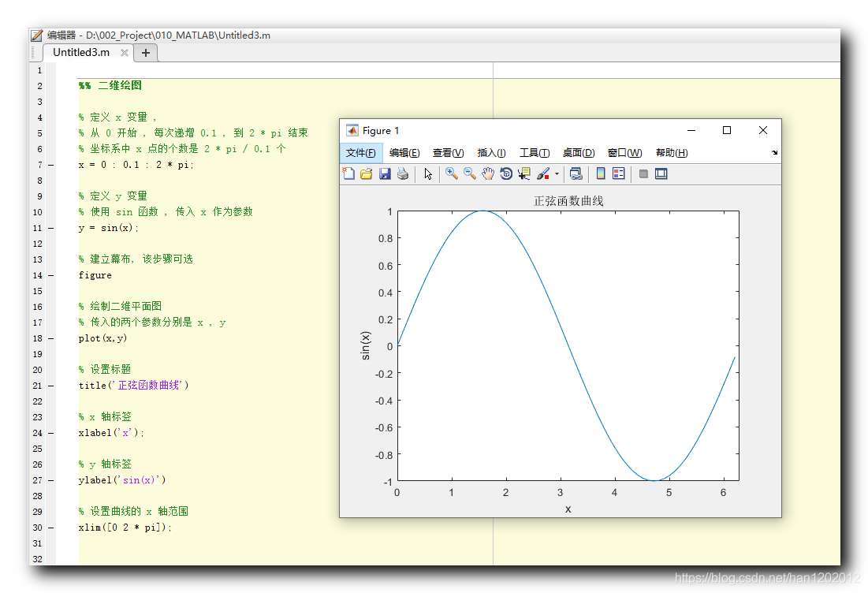
Task: Click the x-axis label x below plot
Action: [568, 509]
